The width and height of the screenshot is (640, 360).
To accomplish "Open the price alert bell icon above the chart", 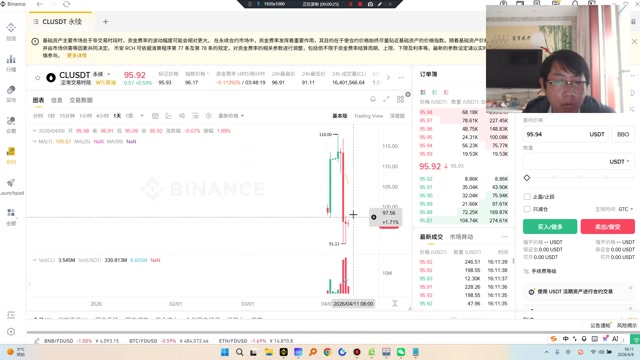I will pyautogui.click(x=373, y=99).
